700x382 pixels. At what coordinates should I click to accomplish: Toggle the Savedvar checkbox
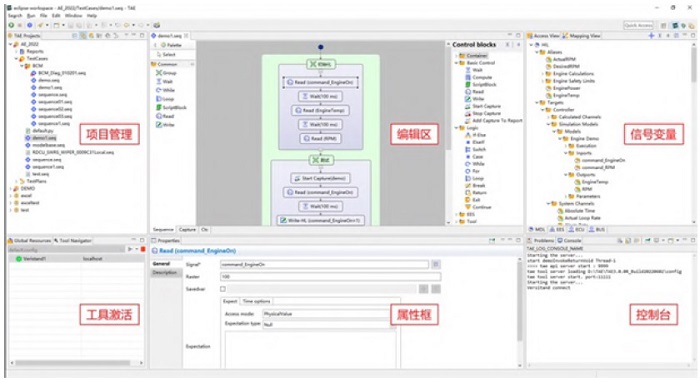pos(223,289)
